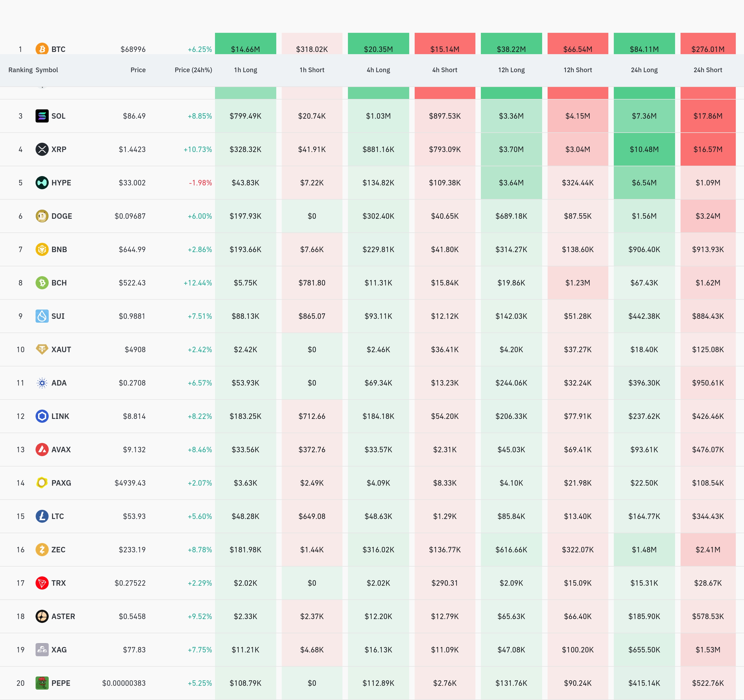Click the Dogecoin DOGE icon
Image resolution: width=744 pixels, height=700 pixels.
(42, 216)
